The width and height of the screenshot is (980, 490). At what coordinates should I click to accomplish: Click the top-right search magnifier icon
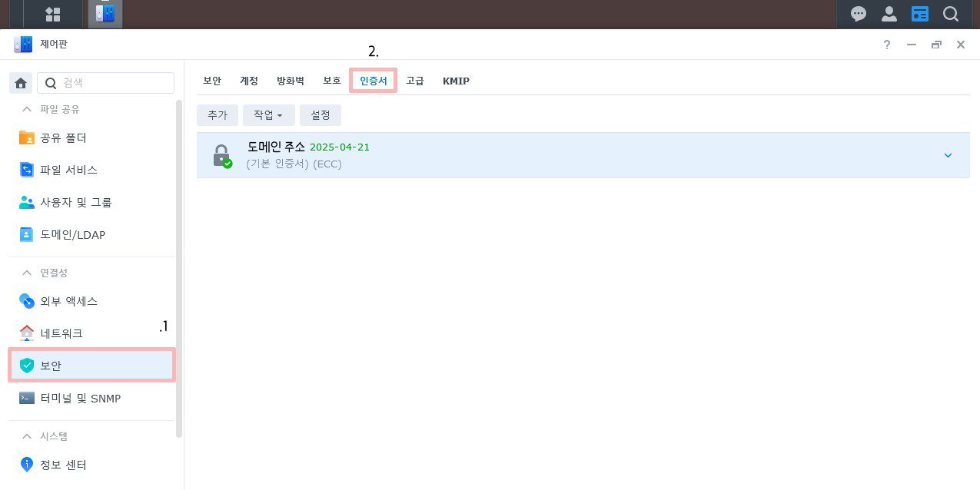pos(951,14)
